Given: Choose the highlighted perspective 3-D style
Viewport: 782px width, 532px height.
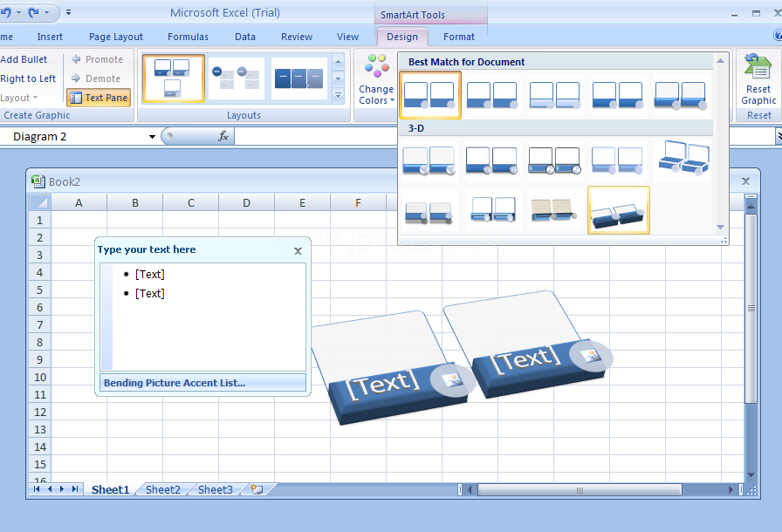Looking at the screenshot, I should 619,210.
